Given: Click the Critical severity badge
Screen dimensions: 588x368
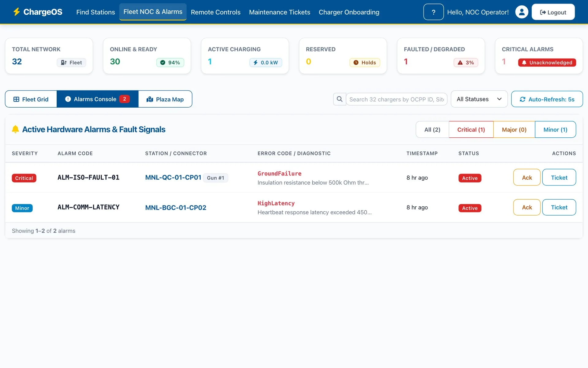Looking at the screenshot, I should point(24,178).
